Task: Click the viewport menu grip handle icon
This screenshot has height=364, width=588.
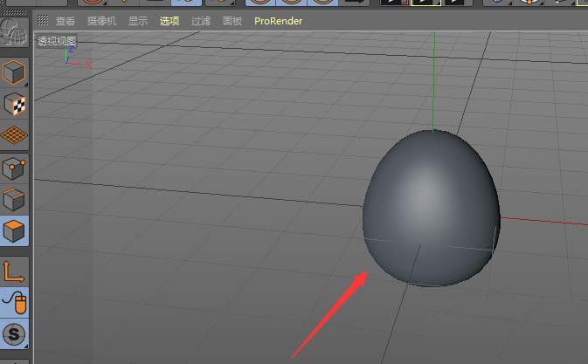Action: [x=43, y=21]
